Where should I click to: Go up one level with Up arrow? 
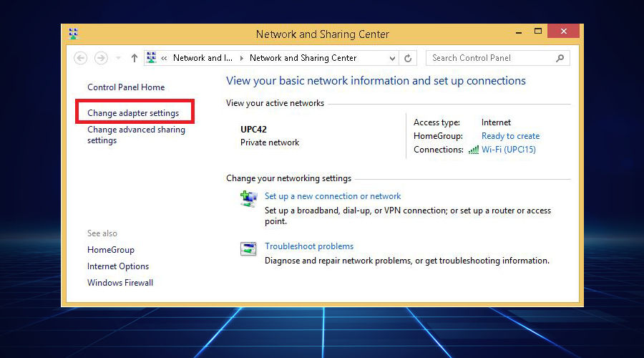pos(135,58)
